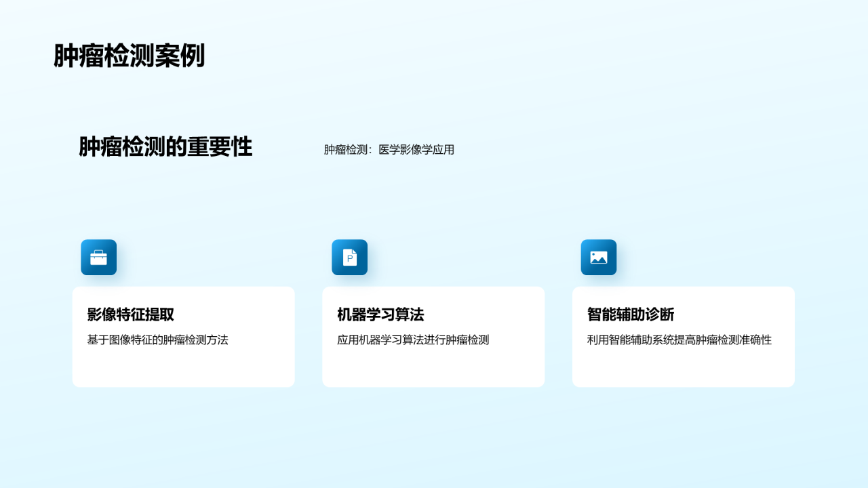The width and height of the screenshot is (868, 488).
Task: Select the heading 肿瘤检测的重要性
Action: pyautogui.click(x=165, y=147)
